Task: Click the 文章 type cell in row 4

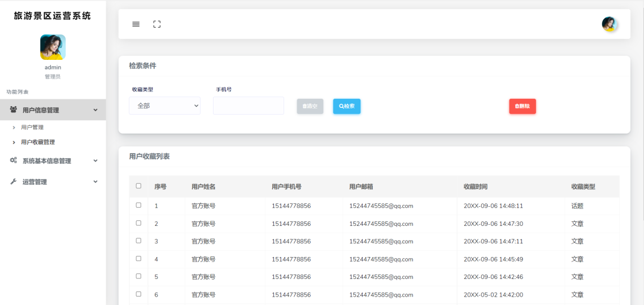Action: (577, 259)
